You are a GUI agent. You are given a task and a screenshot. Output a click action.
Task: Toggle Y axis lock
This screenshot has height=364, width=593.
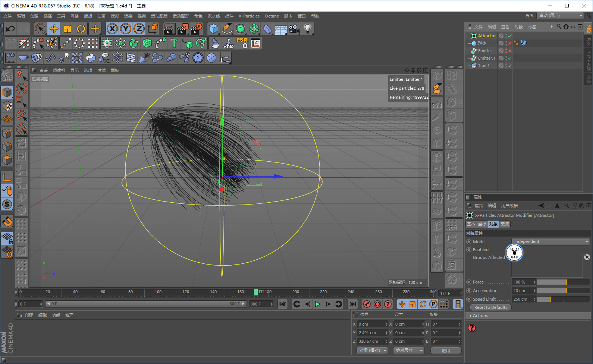(126, 29)
